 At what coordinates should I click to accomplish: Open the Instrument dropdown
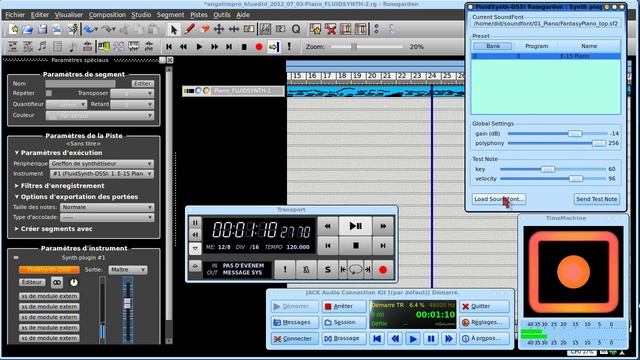pos(101,174)
